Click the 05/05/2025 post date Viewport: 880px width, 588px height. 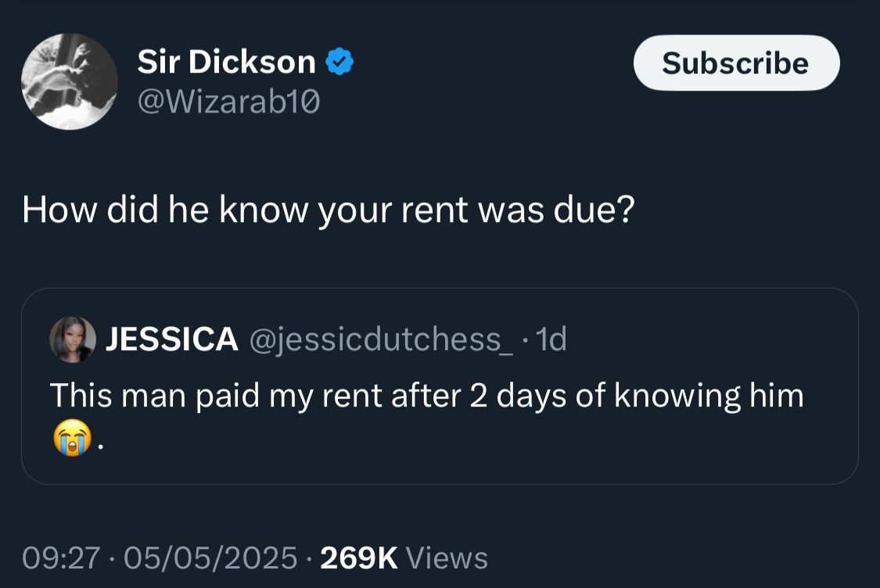tap(210, 558)
